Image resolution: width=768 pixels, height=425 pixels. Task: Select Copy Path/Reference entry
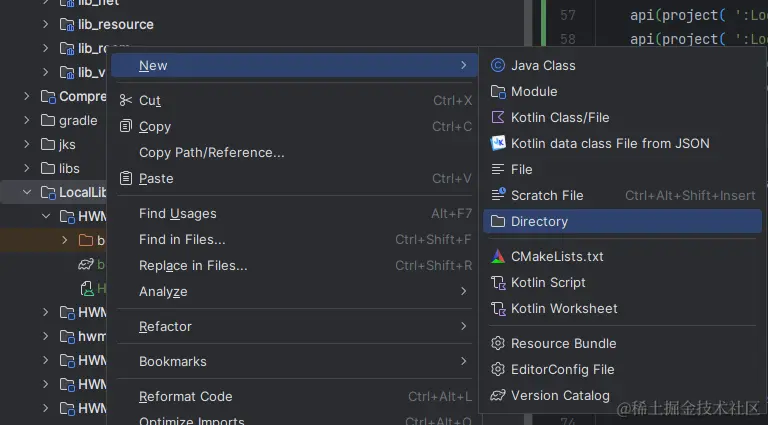(x=212, y=152)
